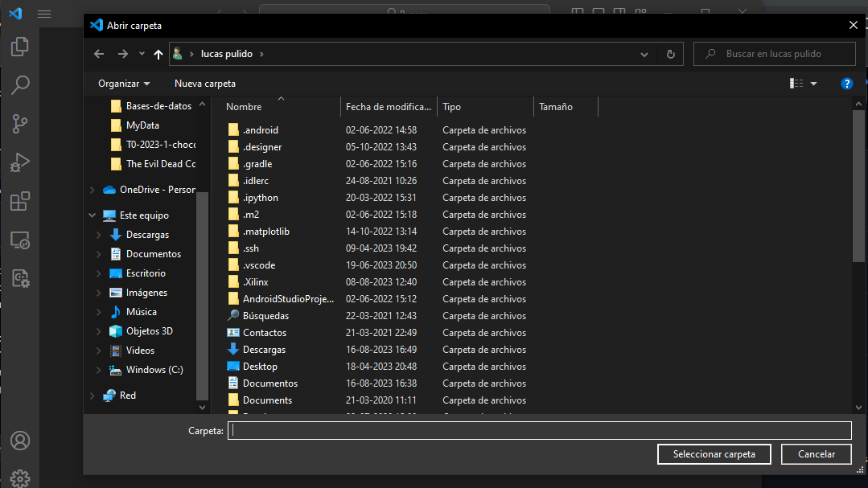Open VS Code Manage settings gear
The height and width of the screenshot is (488, 868).
pyautogui.click(x=20, y=478)
